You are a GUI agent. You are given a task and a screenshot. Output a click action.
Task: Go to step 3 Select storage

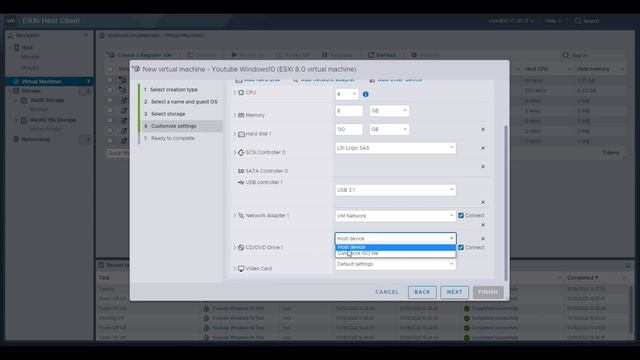(x=164, y=114)
